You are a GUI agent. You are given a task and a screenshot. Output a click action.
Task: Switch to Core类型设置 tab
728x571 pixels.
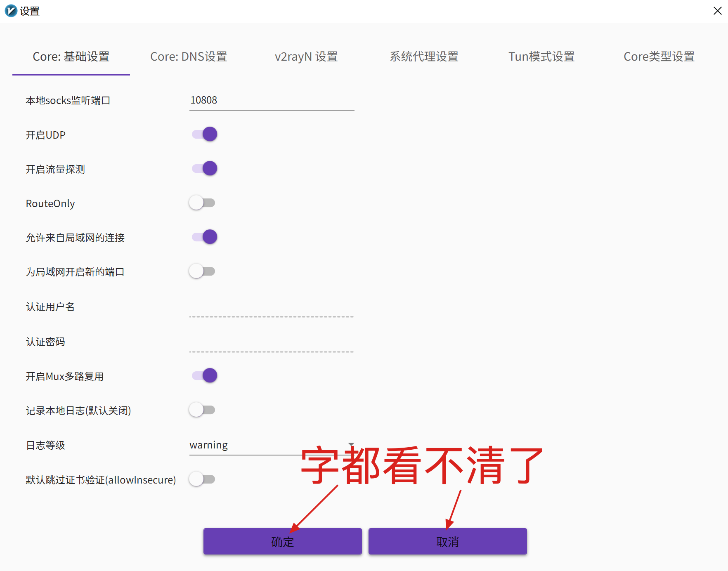659,57
